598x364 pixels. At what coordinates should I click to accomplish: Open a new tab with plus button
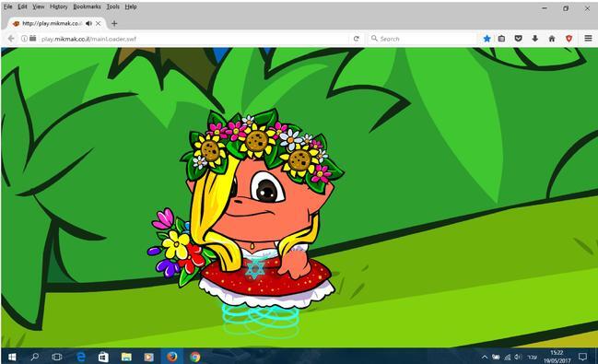tap(114, 23)
